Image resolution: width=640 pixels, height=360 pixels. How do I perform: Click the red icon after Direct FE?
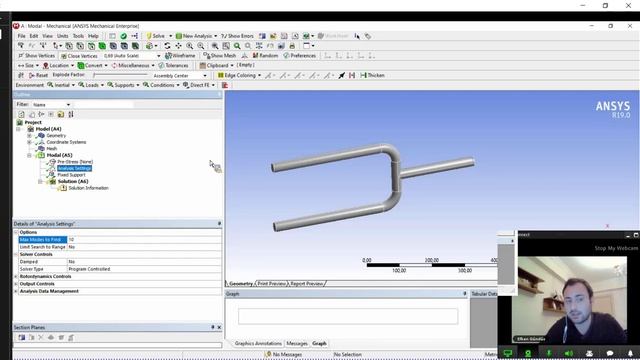point(225,85)
